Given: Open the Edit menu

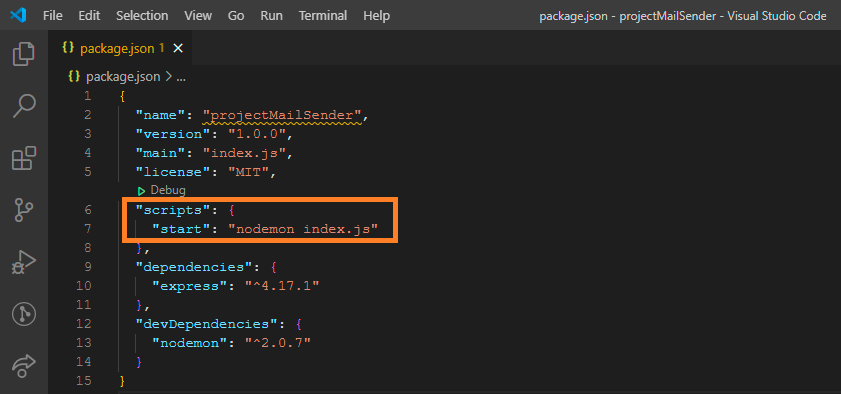Looking at the screenshot, I should pyautogui.click(x=88, y=16).
